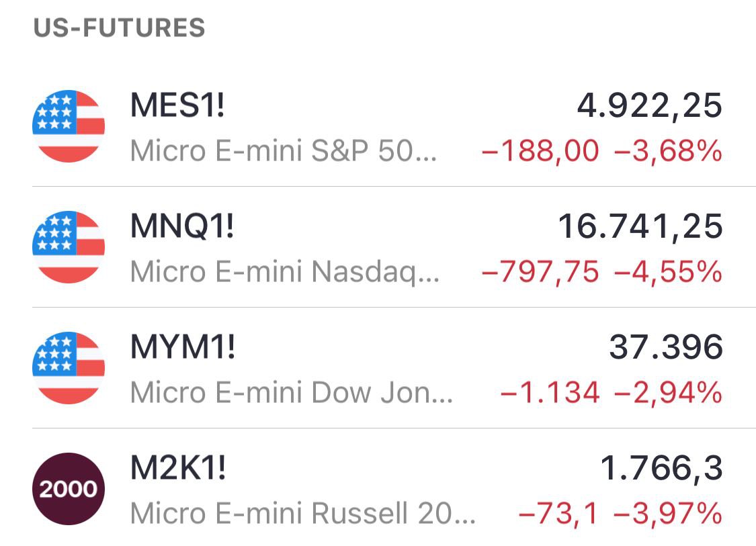Click the 37.396 last price
756x546 pixels.
(665, 349)
